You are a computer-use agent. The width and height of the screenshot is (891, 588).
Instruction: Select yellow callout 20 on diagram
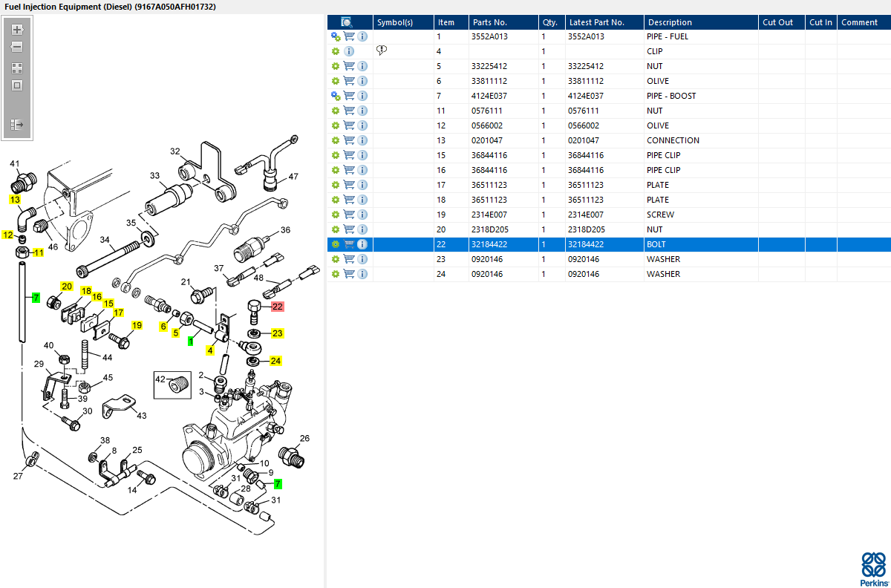click(67, 287)
